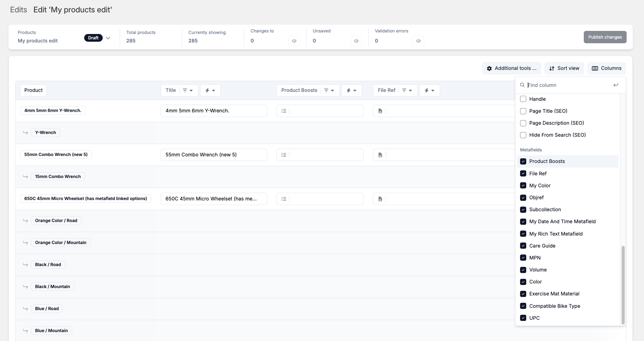Uncheck the Product Boosts column checkbox
This screenshot has height=341, width=644.
point(523,161)
